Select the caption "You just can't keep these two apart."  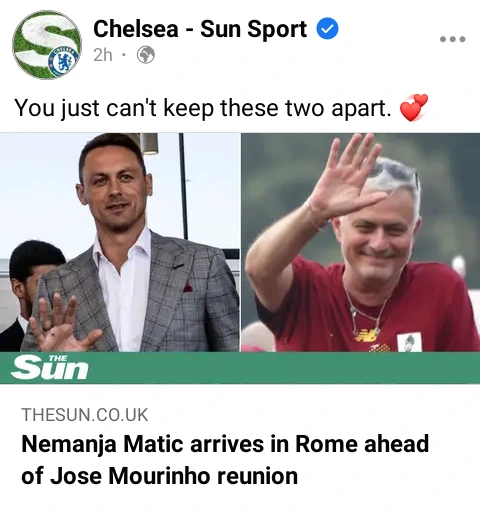203,109
